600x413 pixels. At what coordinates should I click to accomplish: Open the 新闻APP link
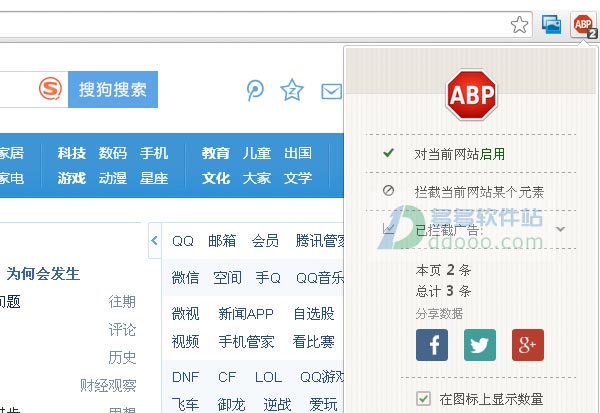pyautogui.click(x=246, y=313)
